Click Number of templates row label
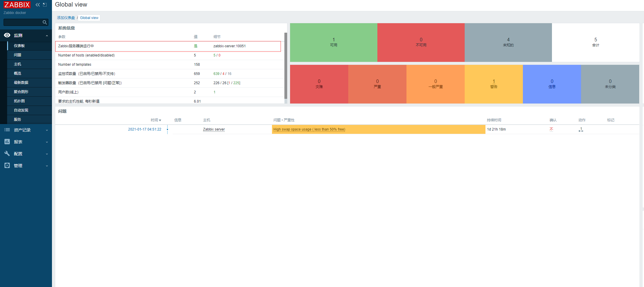 [75, 65]
